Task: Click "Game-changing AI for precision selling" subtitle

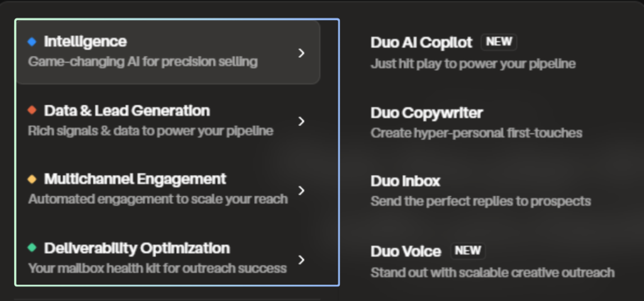Action: (x=143, y=62)
